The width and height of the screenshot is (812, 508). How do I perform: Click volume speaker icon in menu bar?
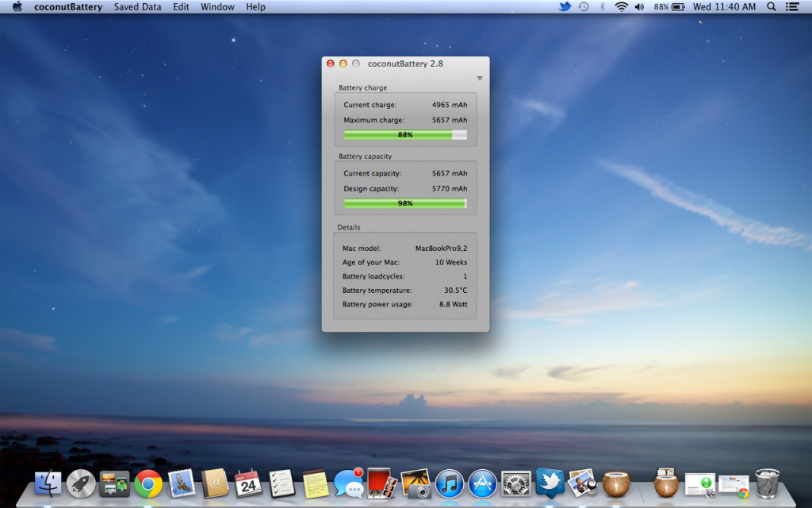point(640,6)
